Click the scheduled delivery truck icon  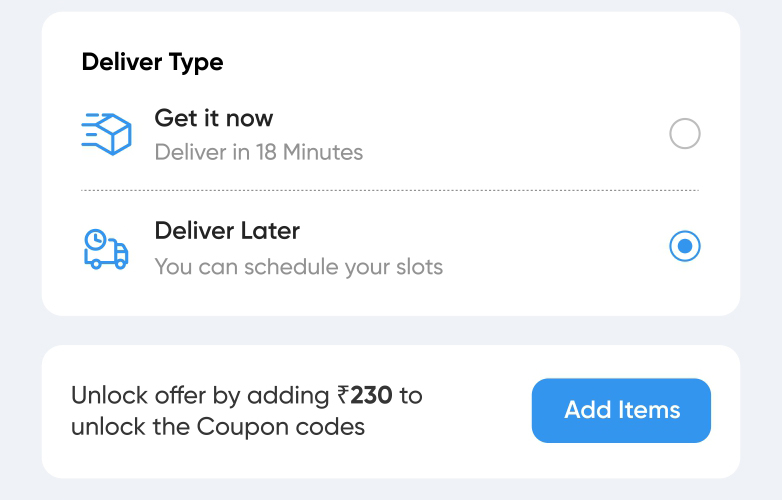106,249
